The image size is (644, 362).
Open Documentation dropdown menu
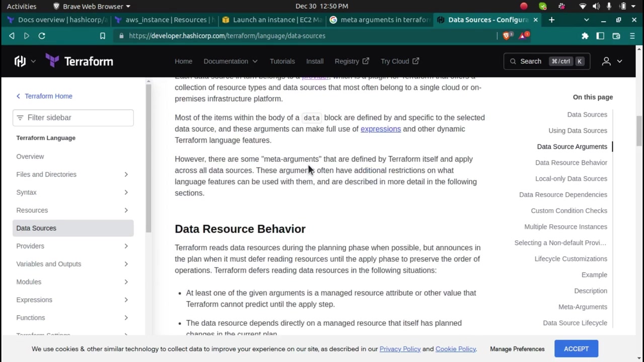pyautogui.click(x=230, y=61)
